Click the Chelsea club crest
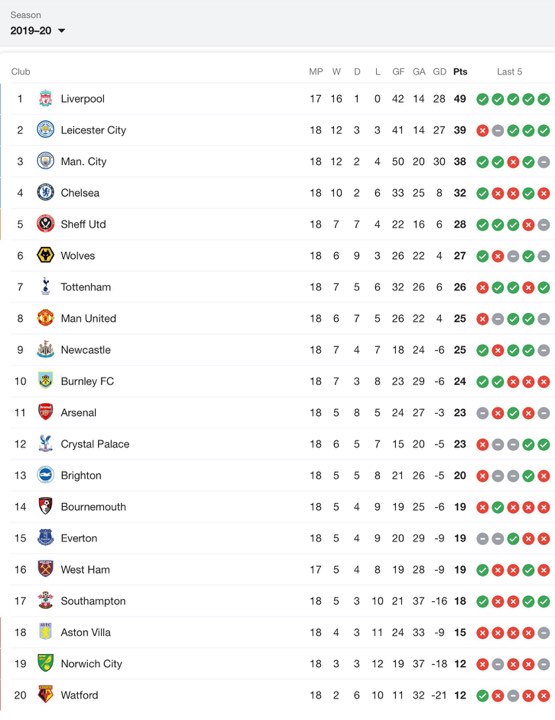This screenshot has width=555, height=720. (x=45, y=193)
